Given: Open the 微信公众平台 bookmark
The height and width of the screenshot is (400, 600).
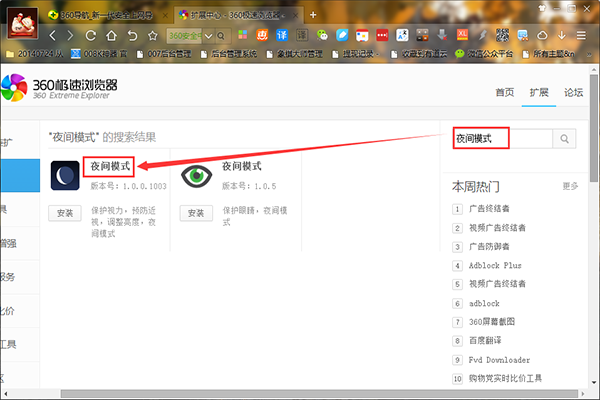Looking at the screenshot, I should 484,54.
